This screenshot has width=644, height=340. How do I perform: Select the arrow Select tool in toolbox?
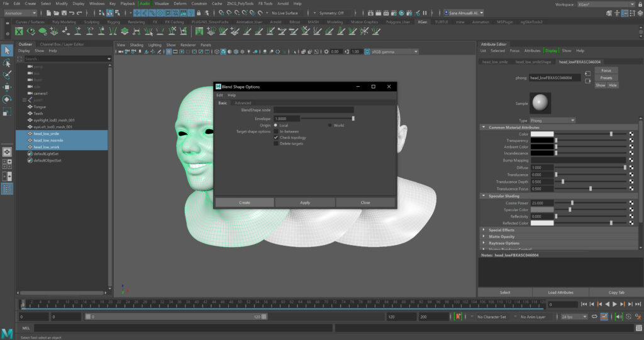7,50
